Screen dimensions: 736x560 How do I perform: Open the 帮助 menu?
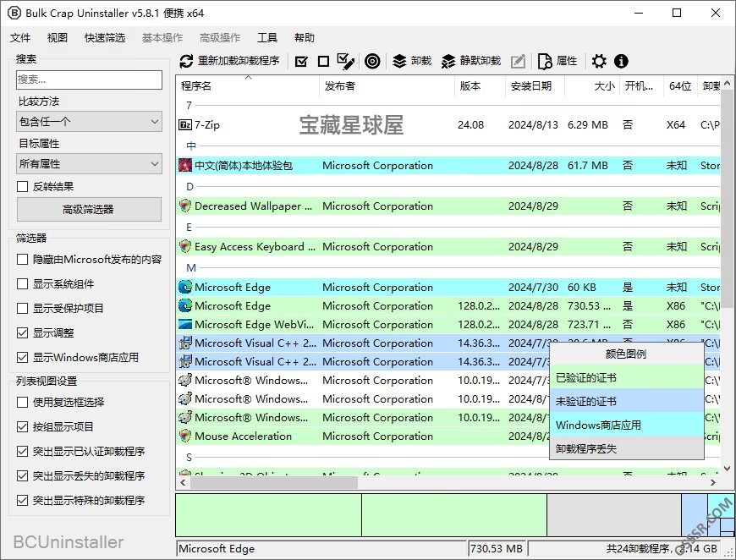click(x=305, y=37)
